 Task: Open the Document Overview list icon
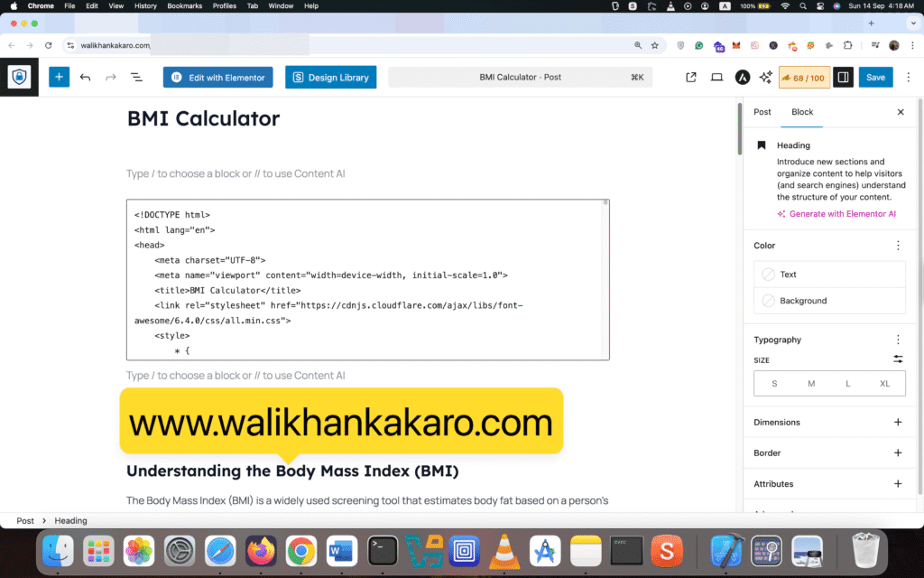pyautogui.click(x=136, y=78)
